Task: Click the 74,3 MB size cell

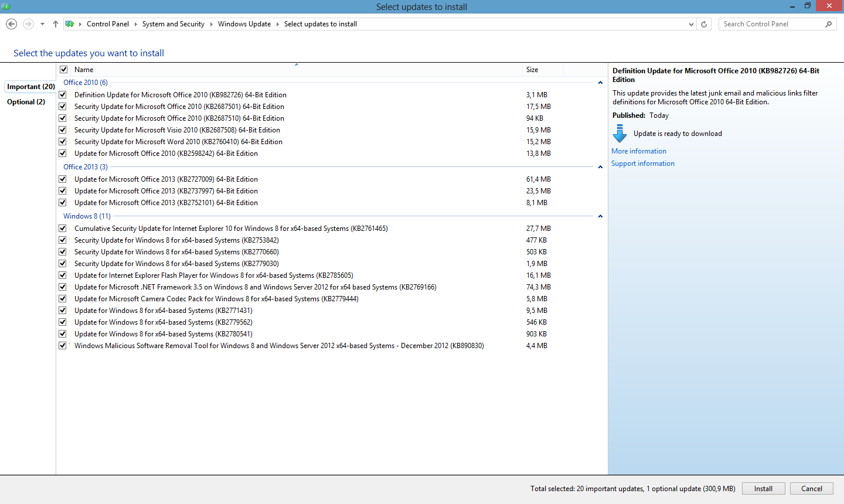Action: coord(539,287)
